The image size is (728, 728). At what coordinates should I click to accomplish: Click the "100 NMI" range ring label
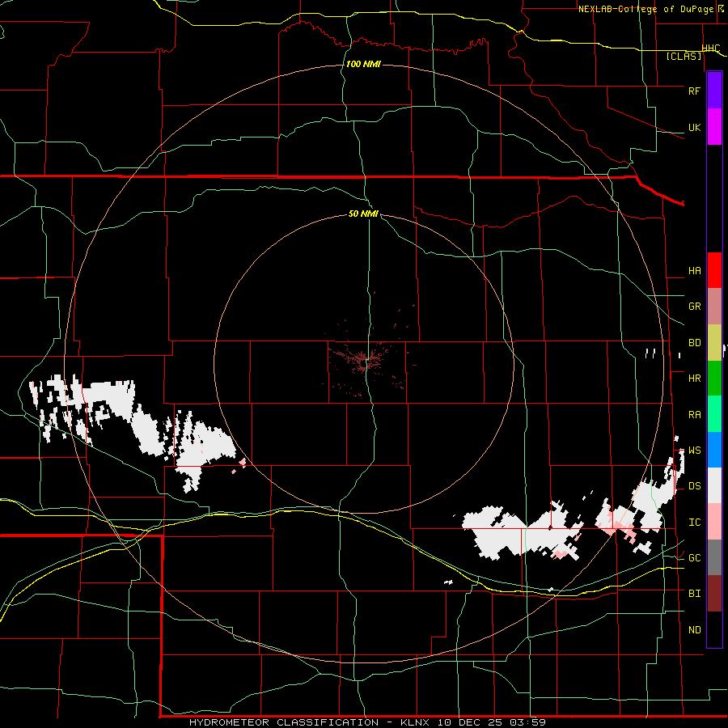(363, 64)
